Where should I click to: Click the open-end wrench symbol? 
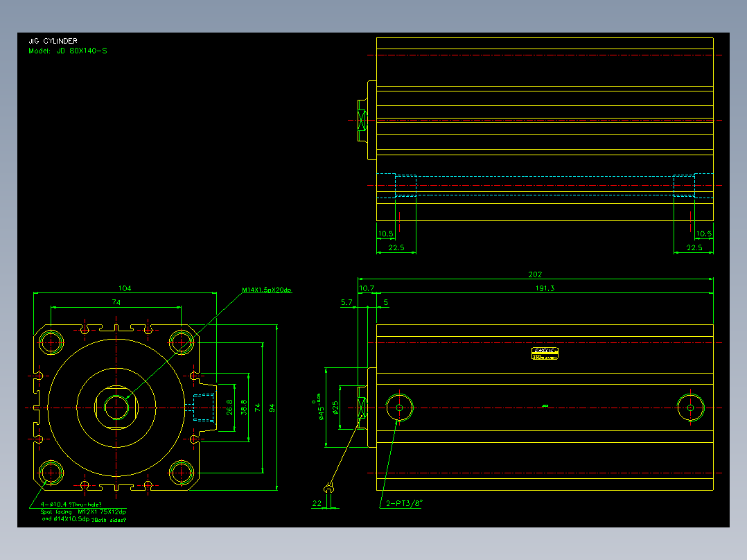[328, 489]
